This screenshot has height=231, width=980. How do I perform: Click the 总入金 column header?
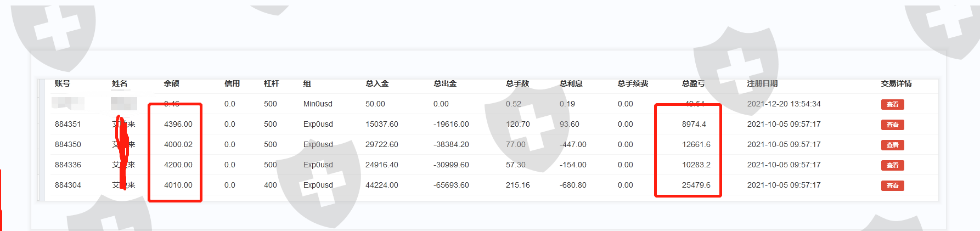click(377, 83)
